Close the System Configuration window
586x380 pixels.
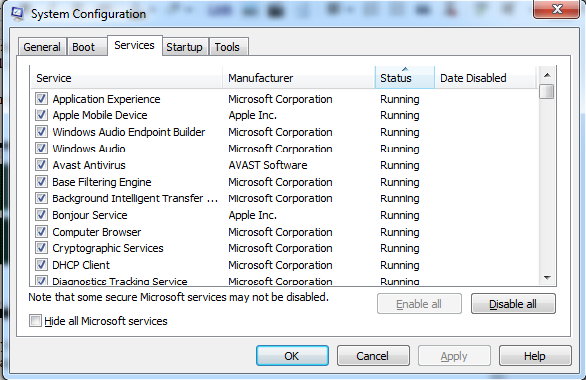pos(557,9)
